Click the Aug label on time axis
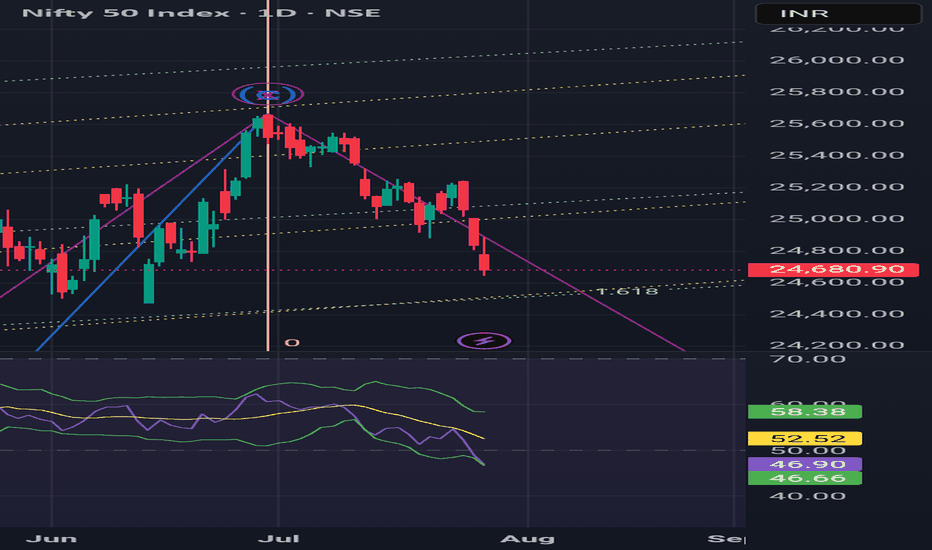This screenshot has width=932, height=550. [528, 539]
